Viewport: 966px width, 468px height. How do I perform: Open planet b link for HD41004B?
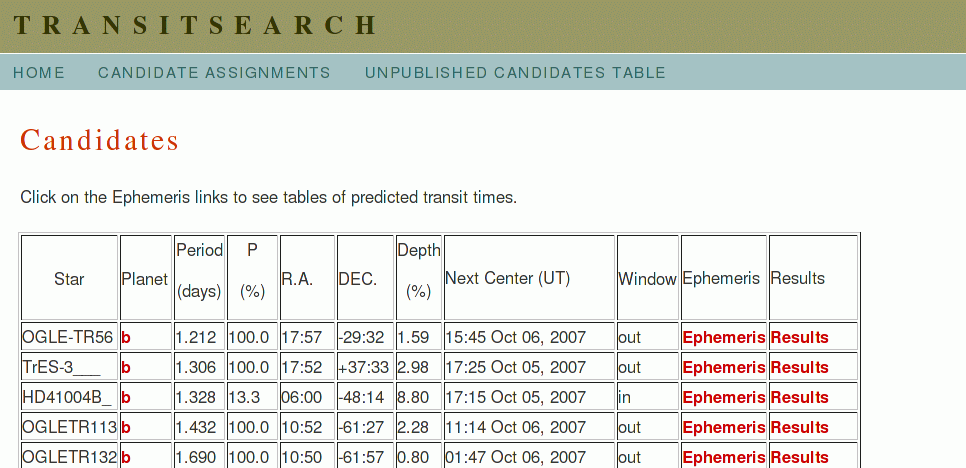pos(126,398)
